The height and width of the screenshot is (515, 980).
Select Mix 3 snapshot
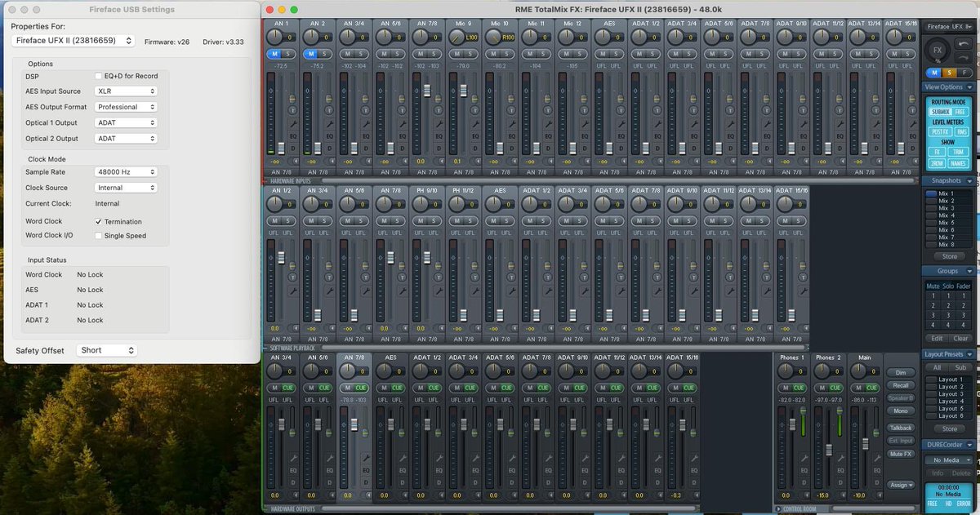tap(946, 208)
